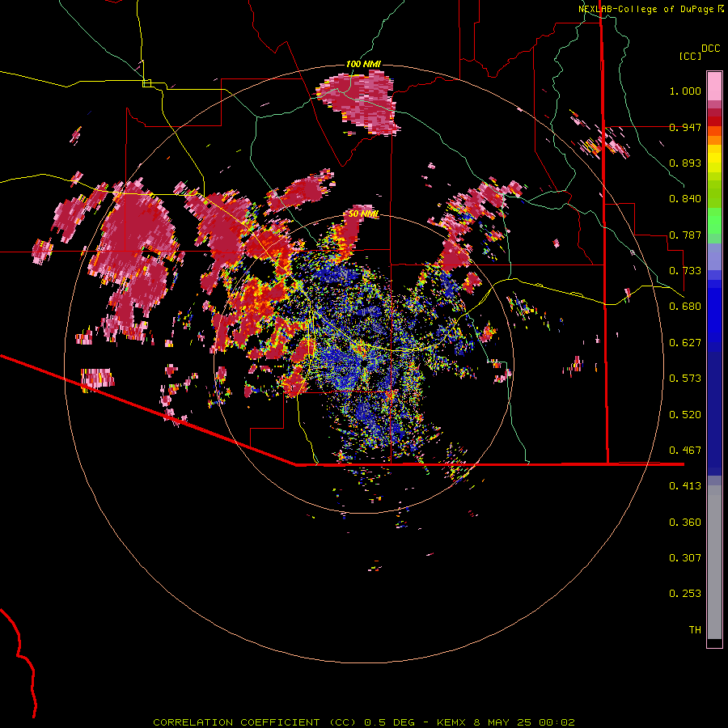728x728 pixels.
Task: Click the Correlation Coefficient KEMX caption
Action: tap(364, 722)
